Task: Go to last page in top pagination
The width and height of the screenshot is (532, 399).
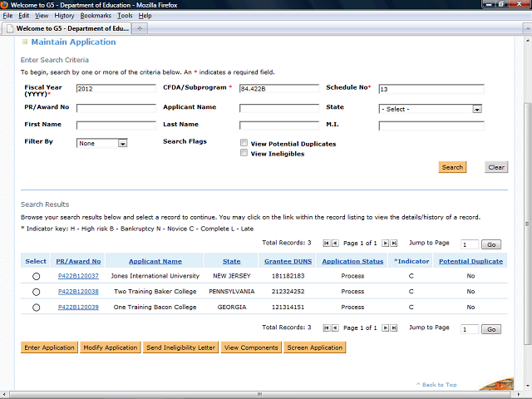Action: click(392, 244)
